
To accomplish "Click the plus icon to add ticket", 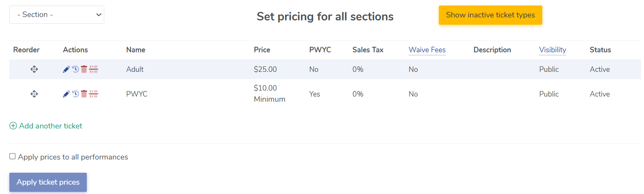I will coord(13,126).
